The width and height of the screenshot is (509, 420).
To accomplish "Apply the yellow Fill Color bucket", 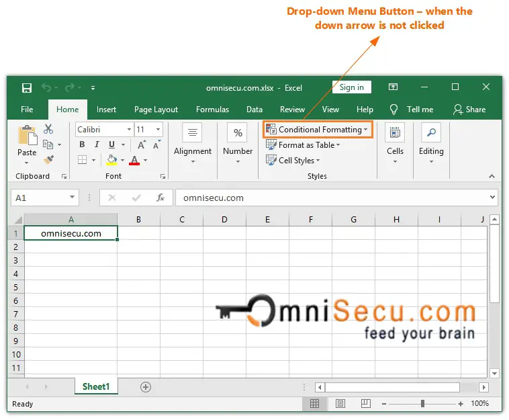I will (x=111, y=160).
